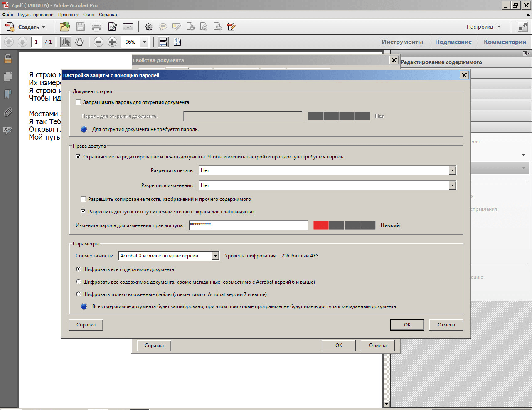Open the security lock panel in sidebar
The image size is (532, 410).
click(7, 59)
